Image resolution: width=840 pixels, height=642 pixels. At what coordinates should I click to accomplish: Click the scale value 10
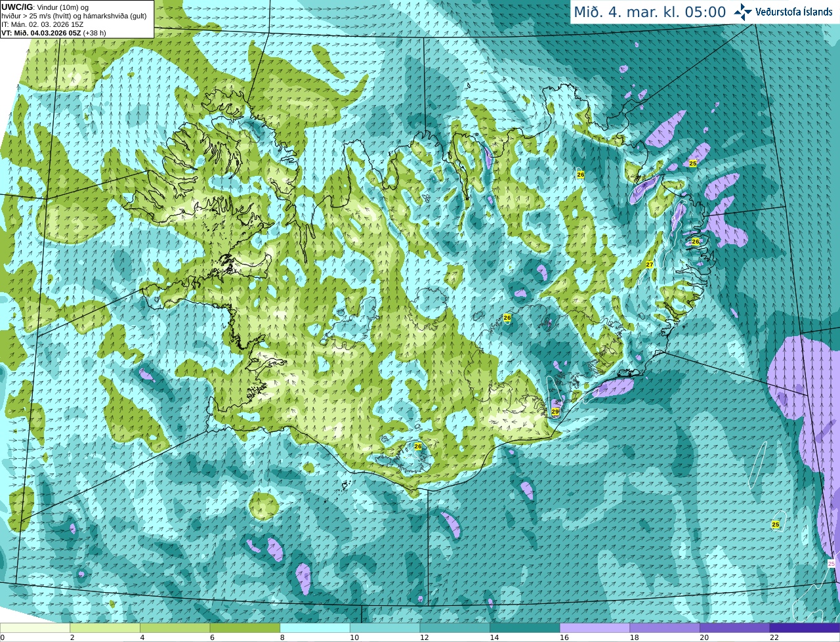354,637
